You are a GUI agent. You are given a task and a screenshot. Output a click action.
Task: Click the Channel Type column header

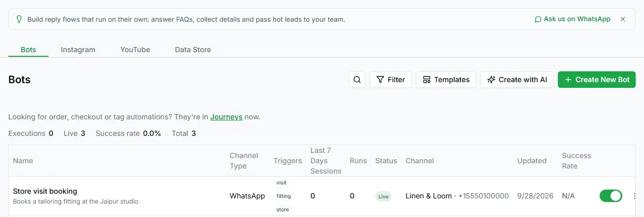[244, 161]
